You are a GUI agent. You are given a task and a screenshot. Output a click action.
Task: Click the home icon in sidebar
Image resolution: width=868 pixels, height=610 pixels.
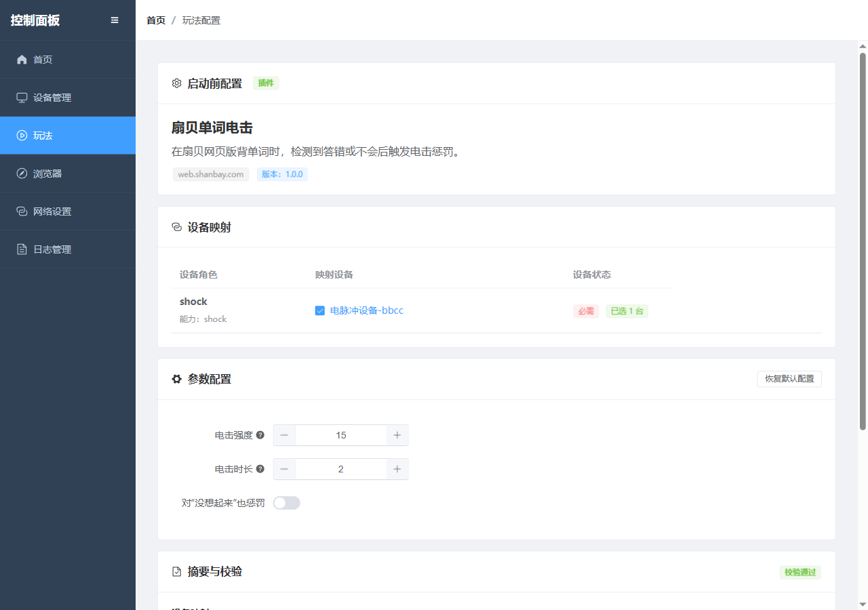22,60
